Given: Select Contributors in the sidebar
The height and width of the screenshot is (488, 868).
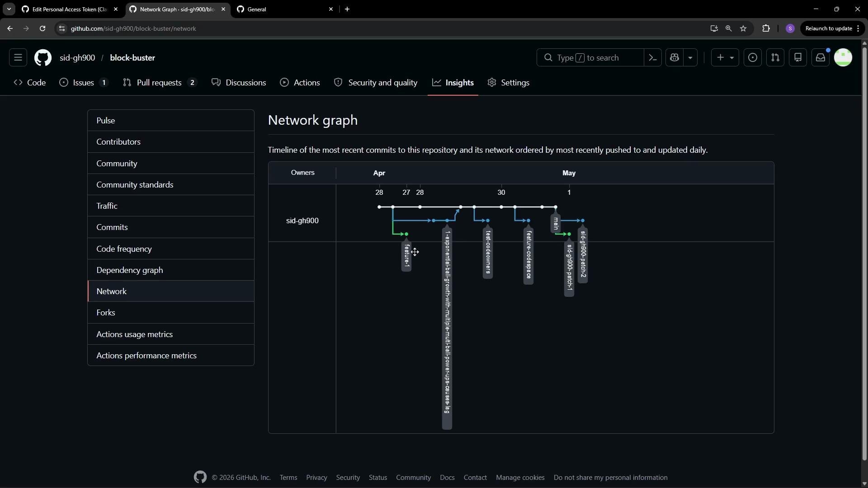Looking at the screenshot, I should [171, 142].
